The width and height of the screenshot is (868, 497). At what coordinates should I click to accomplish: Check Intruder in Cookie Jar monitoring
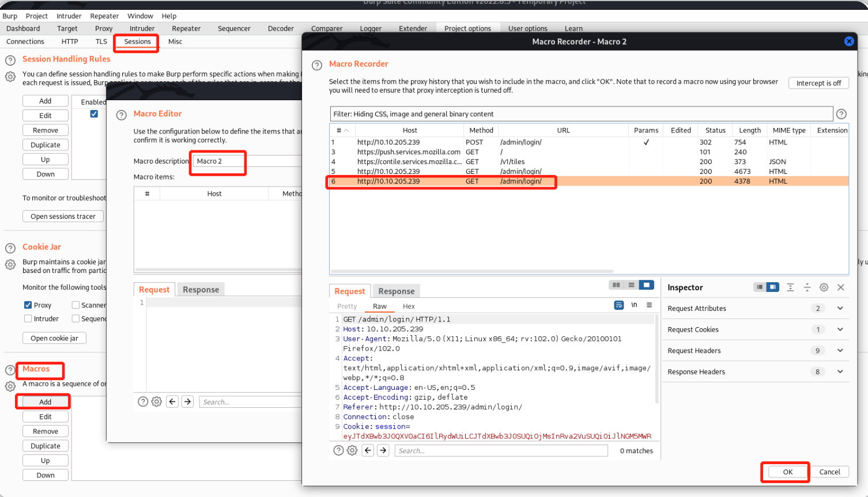(28, 318)
